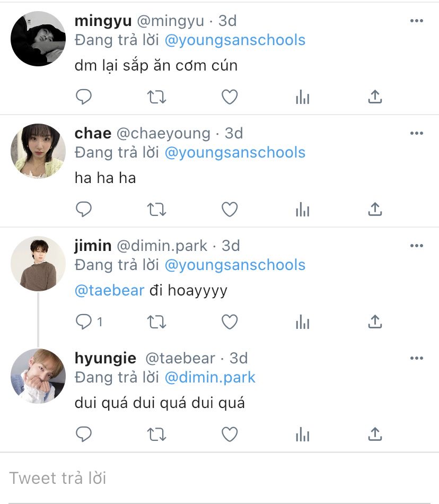The image size is (439, 504).
Task: Retweet chae's 'ha ha ha' reply
Action: [156, 209]
